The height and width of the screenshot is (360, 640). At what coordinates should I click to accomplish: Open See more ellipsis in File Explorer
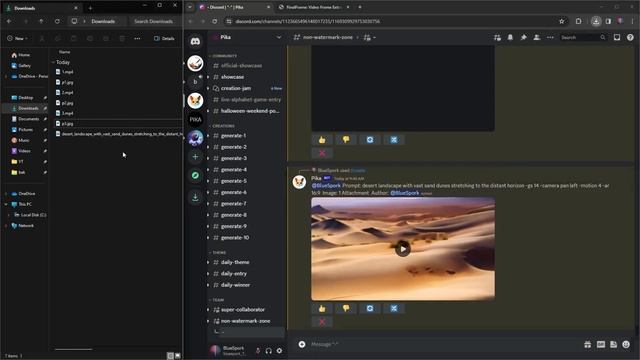coord(137,38)
